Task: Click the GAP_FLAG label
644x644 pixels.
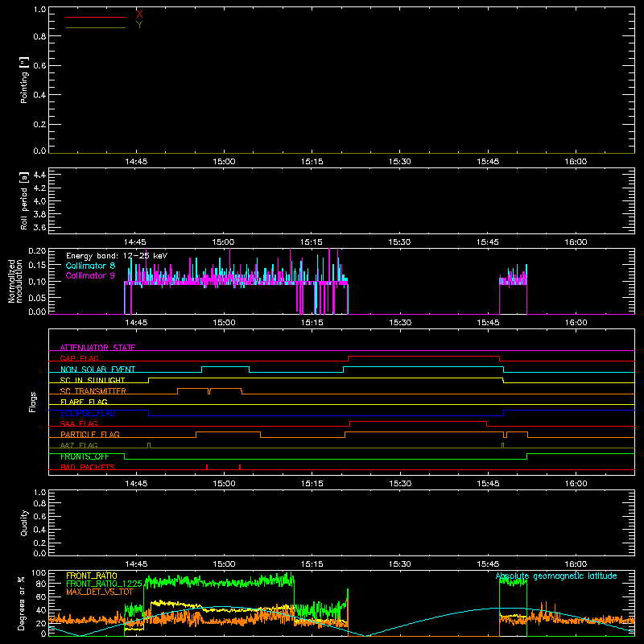Action: [x=79, y=358]
